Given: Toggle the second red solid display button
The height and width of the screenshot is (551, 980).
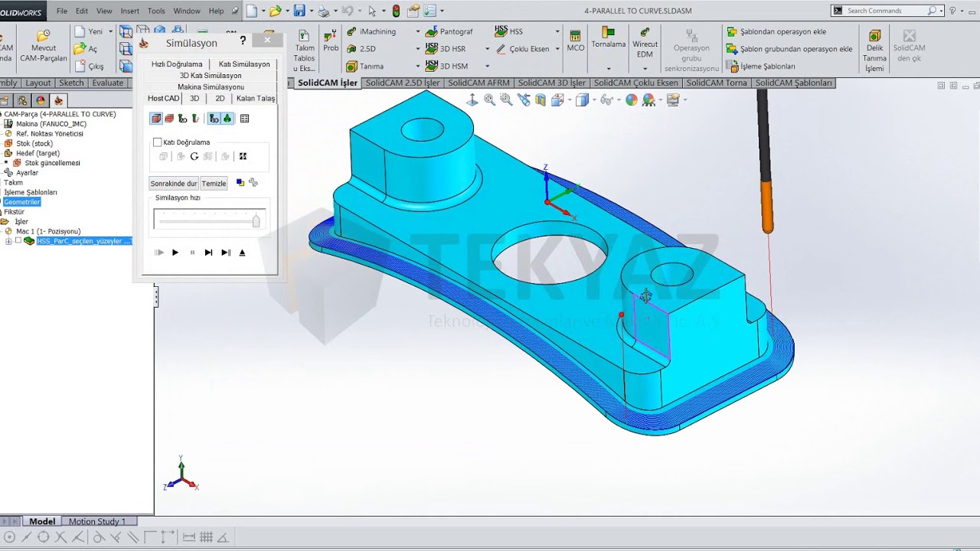Looking at the screenshot, I should [169, 119].
